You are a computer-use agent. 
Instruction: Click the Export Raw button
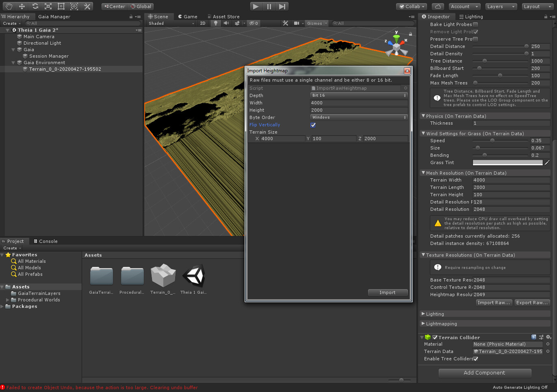[x=532, y=303]
